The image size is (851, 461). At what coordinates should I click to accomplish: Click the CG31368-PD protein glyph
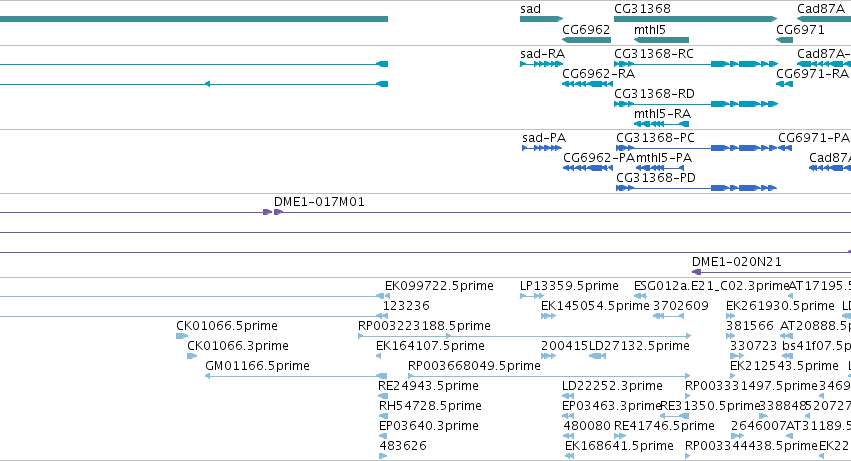point(696,188)
